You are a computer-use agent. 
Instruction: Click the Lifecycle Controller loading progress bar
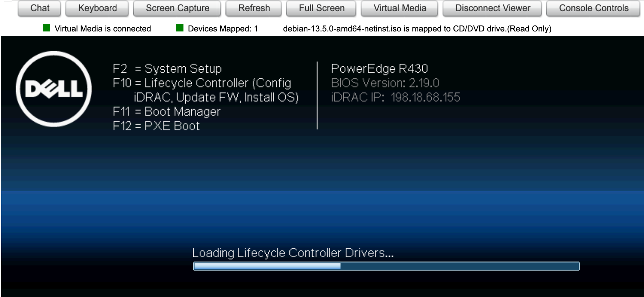(x=386, y=266)
